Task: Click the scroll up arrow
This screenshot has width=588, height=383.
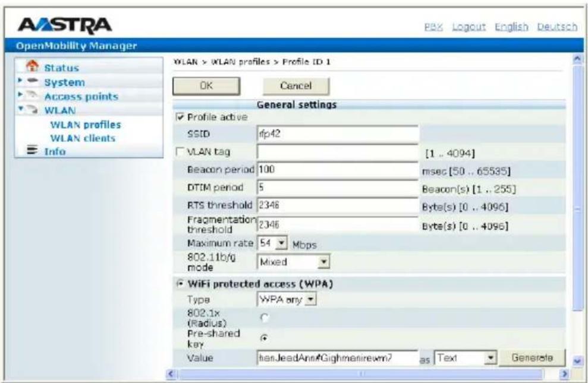Action: click(x=578, y=59)
